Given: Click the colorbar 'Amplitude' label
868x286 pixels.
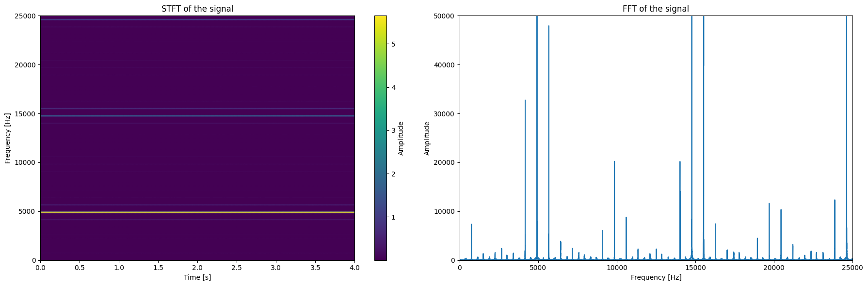Looking at the screenshot, I should 401,138.
